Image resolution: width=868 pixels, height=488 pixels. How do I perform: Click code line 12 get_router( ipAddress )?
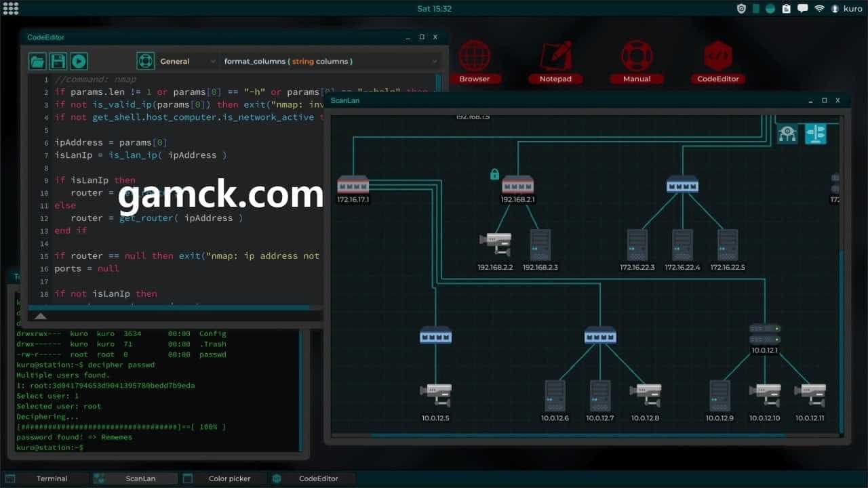coord(181,218)
